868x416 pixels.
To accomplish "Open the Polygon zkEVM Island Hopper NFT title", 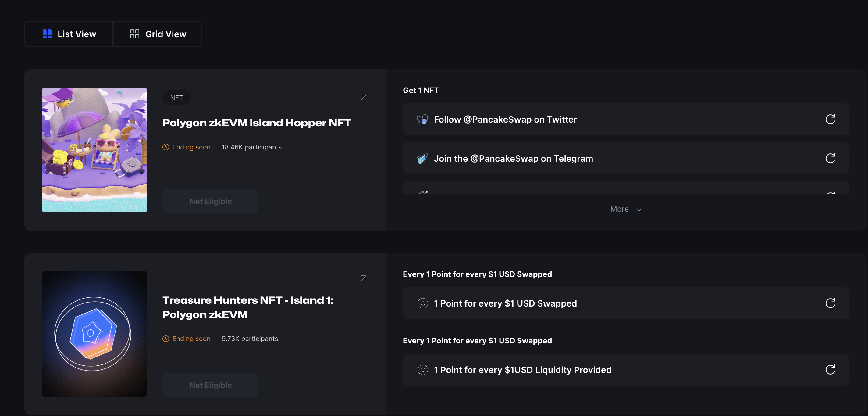I will click(256, 123).
